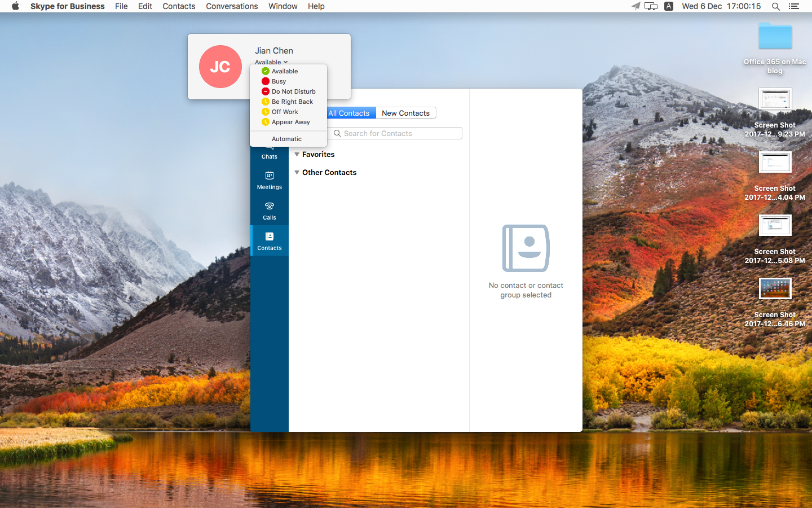Screen dimensions: 812x508
Task: Open the Skype for Business menu
Action: 67,6
